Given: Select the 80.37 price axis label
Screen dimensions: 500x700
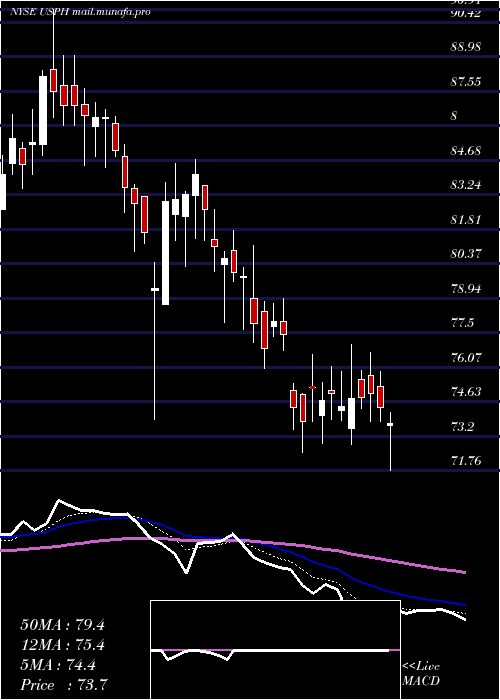Looking at the screenshot, I should [466, 254].
